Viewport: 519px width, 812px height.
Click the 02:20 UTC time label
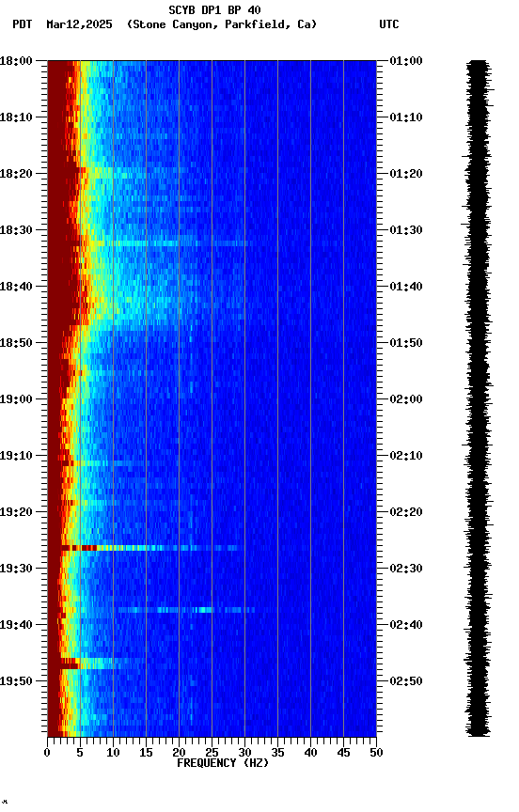pyautogui.click(x=406, y=512)
